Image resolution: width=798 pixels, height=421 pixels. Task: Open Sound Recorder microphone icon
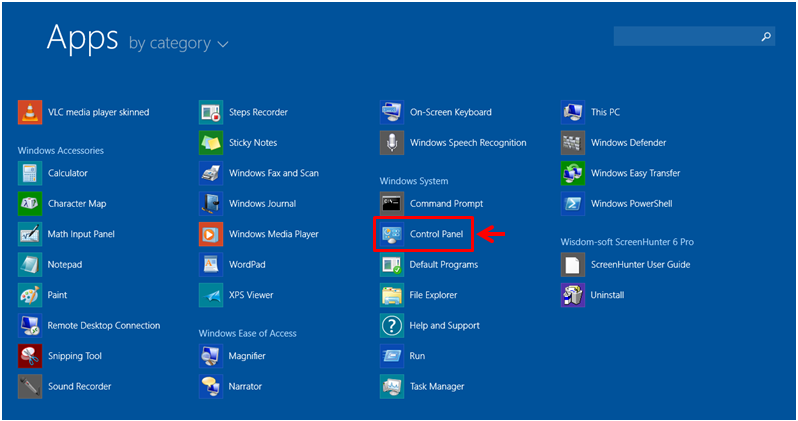(x=30, y=386)
